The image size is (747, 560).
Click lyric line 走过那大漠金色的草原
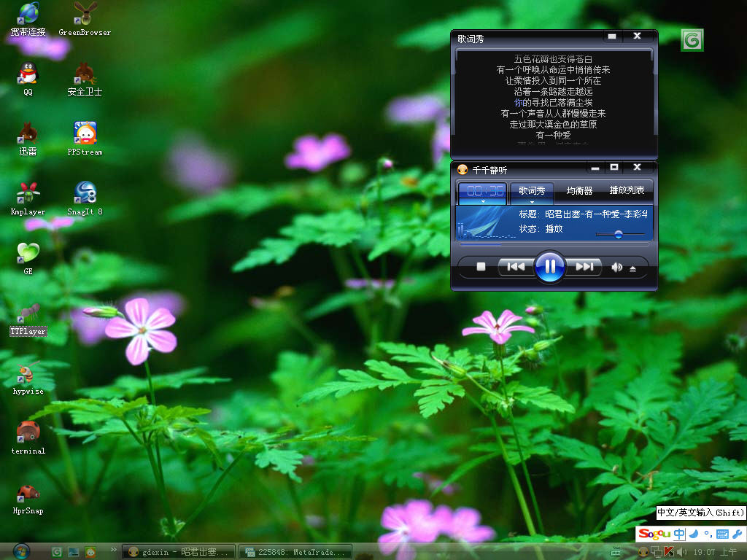(553, 125)
